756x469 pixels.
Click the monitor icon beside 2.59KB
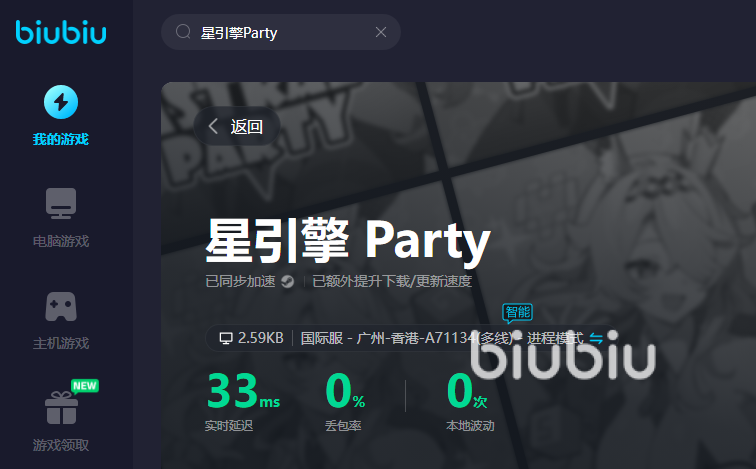point(226,338)
